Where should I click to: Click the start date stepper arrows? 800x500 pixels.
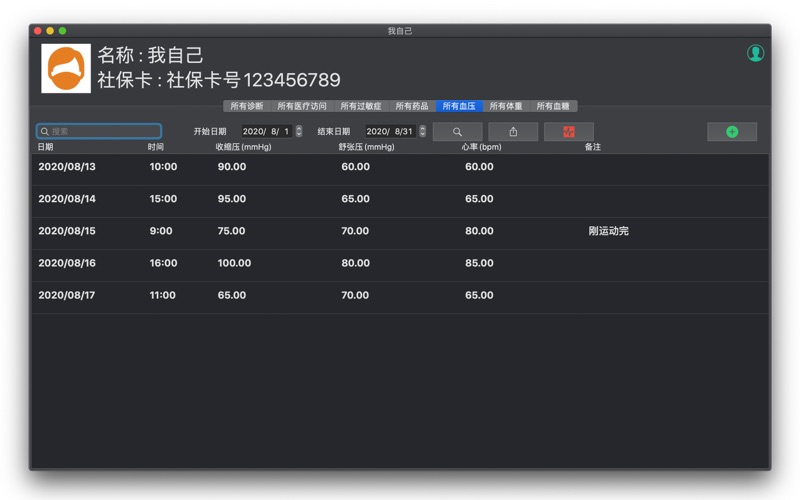(299, 131)
